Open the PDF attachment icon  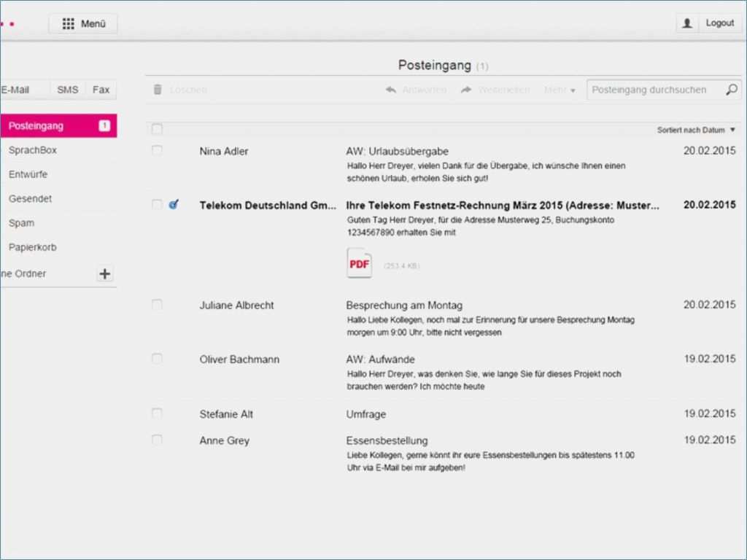359,264
